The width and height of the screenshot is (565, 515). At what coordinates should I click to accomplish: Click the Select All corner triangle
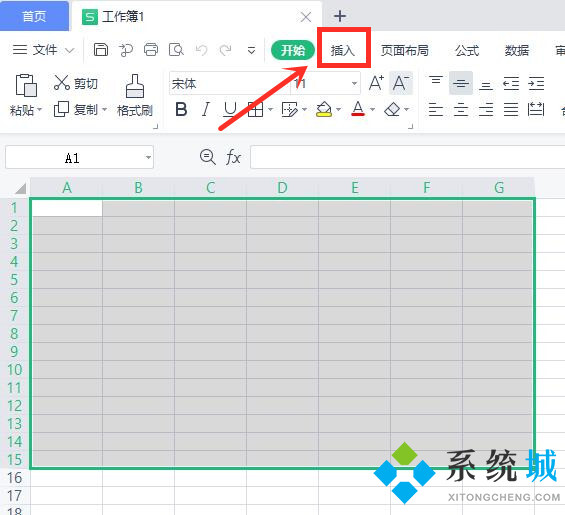21,188
